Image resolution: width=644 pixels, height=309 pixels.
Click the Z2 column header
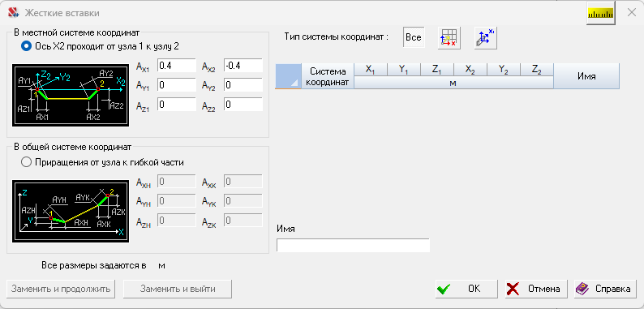[x=536, y=70]
